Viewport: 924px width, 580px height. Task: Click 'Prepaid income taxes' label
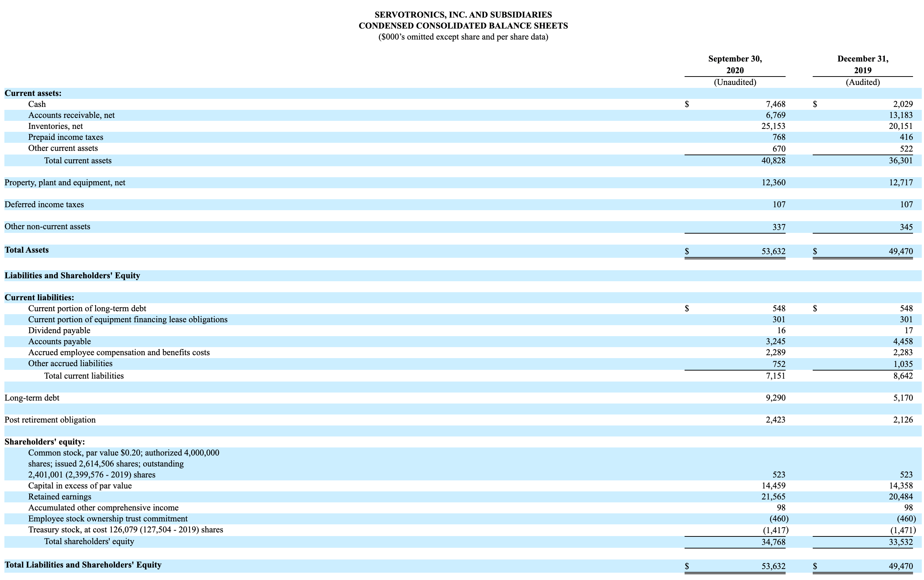[66, 137]
